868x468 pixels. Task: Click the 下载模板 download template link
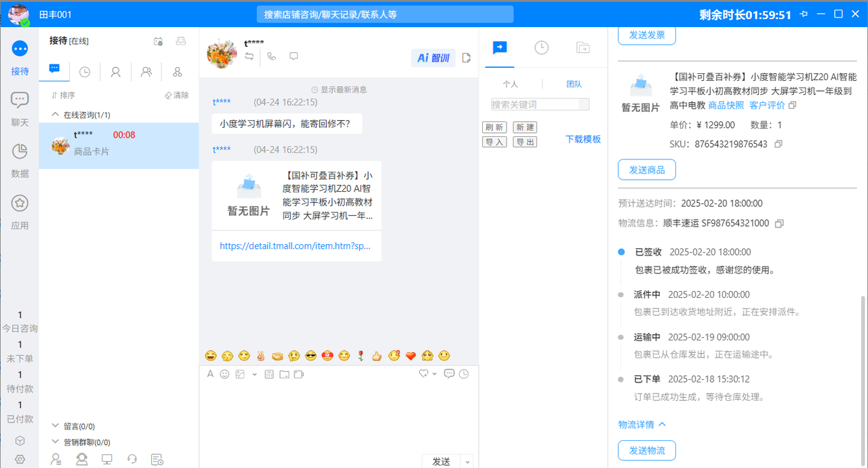pos(583,139)
